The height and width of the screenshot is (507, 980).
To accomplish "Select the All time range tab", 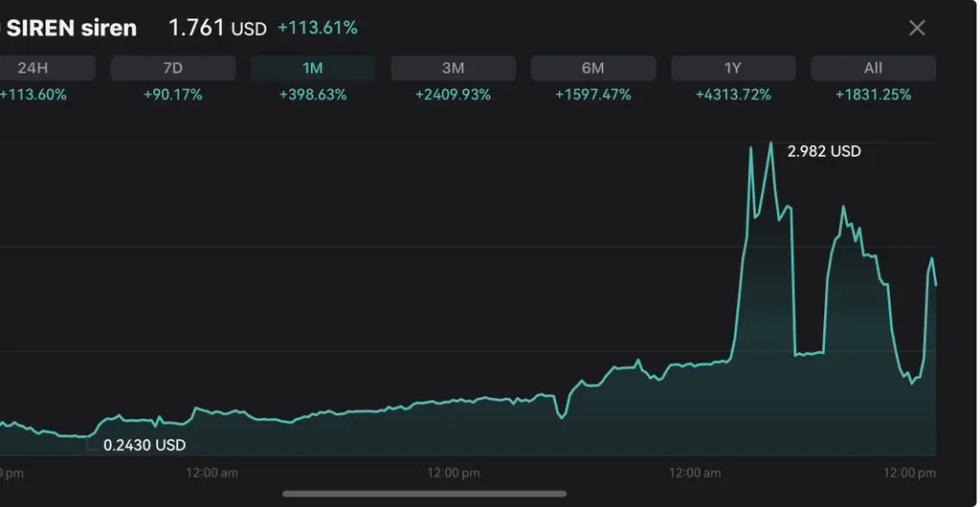I will (x=873, y=68).
